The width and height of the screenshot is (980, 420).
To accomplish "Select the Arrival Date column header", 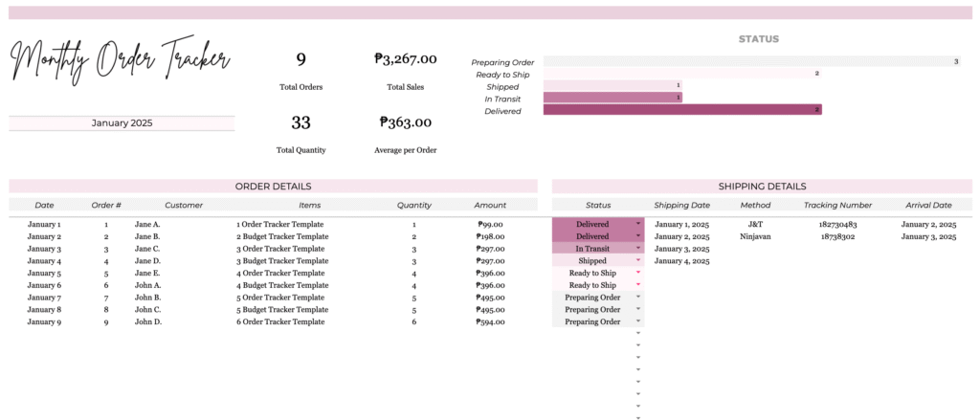I will click(x=928, y=205).
